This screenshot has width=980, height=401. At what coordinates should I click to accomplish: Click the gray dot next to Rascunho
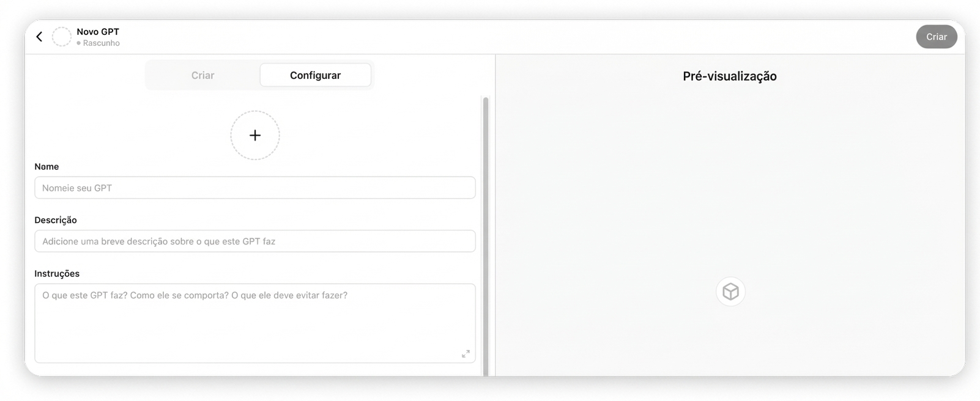pos(79,43)
